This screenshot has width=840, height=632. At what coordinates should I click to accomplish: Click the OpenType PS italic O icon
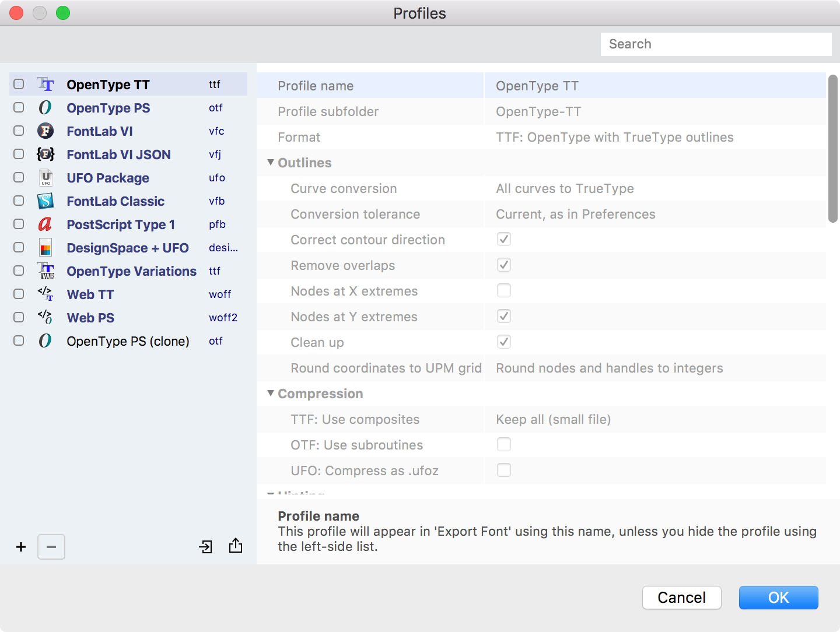(45, 108)
